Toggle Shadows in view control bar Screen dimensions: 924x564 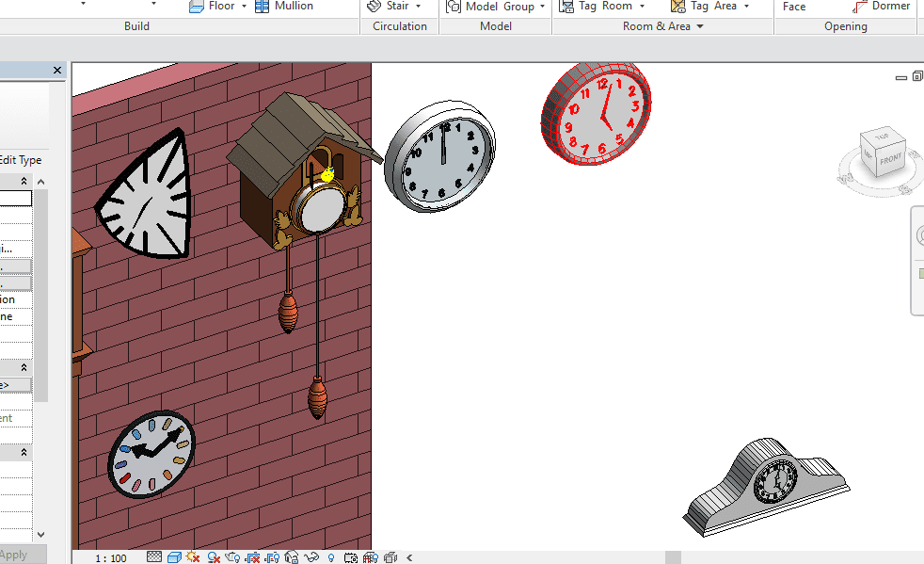click(215, 557)
